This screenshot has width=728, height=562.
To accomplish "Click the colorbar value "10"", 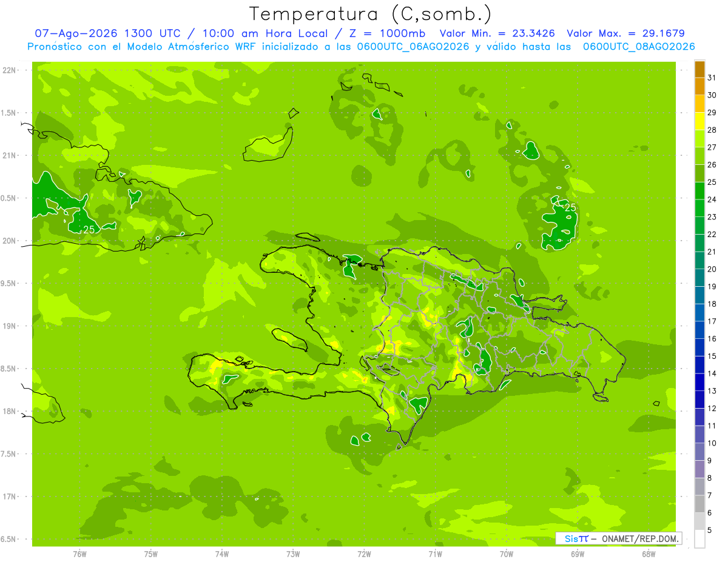I will click(x=712, y=443).
